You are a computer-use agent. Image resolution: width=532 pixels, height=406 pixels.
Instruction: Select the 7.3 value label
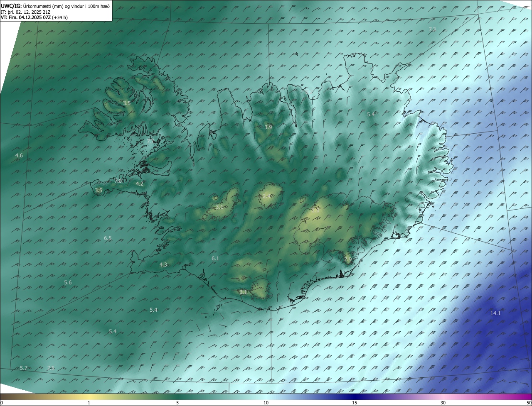[432, 29]
